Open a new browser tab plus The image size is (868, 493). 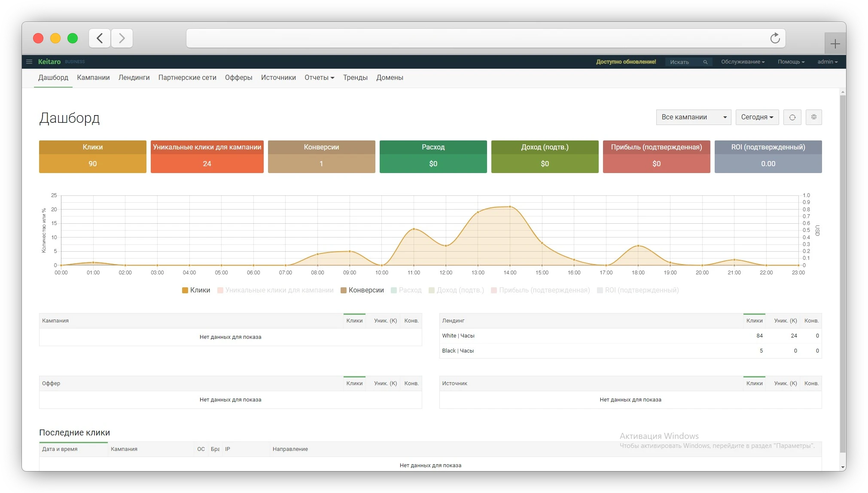point(835,44)
